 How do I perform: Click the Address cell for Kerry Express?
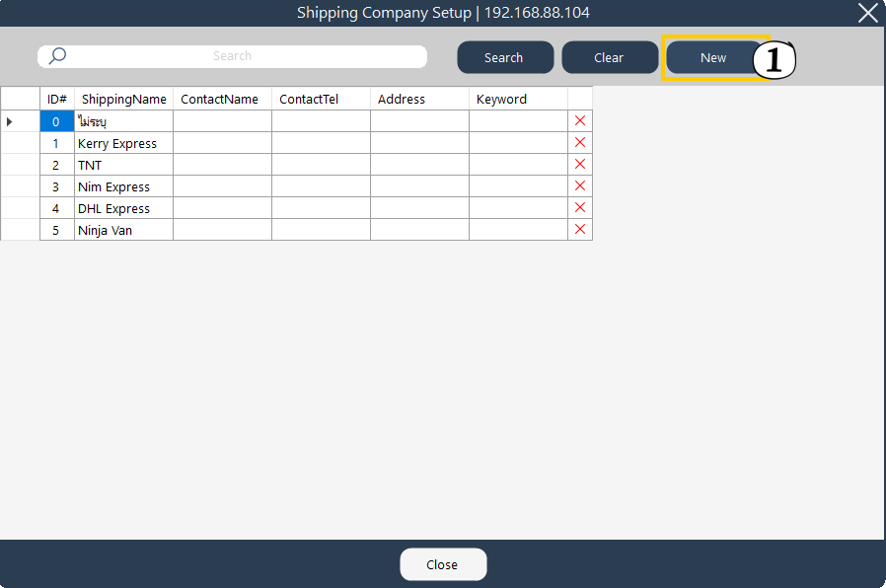[x=419, y=143]
